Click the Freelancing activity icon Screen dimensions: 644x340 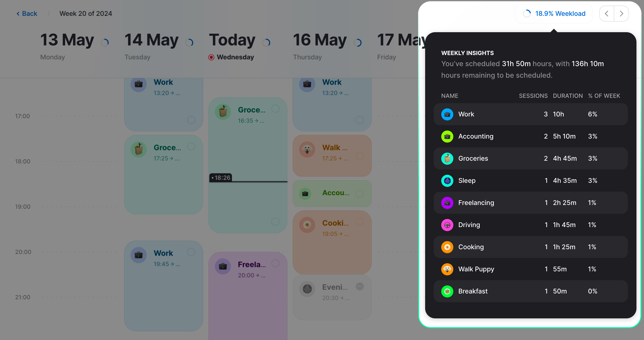tap(447, 202)
